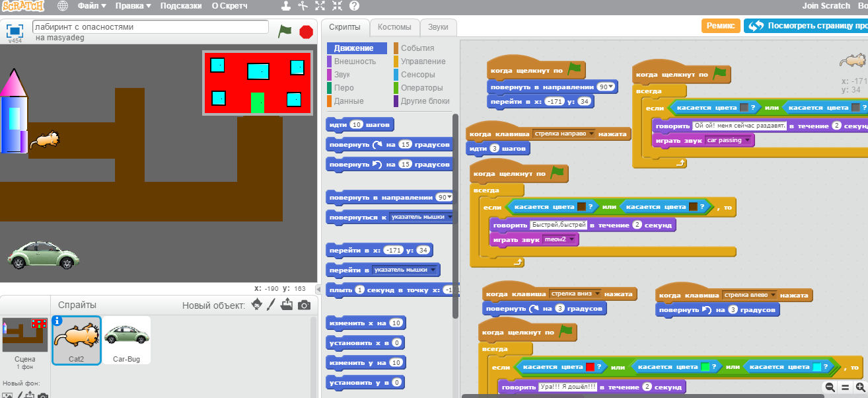Open the globe language menu
Screen dimensions: 868x398
click(x=63, y=6)
